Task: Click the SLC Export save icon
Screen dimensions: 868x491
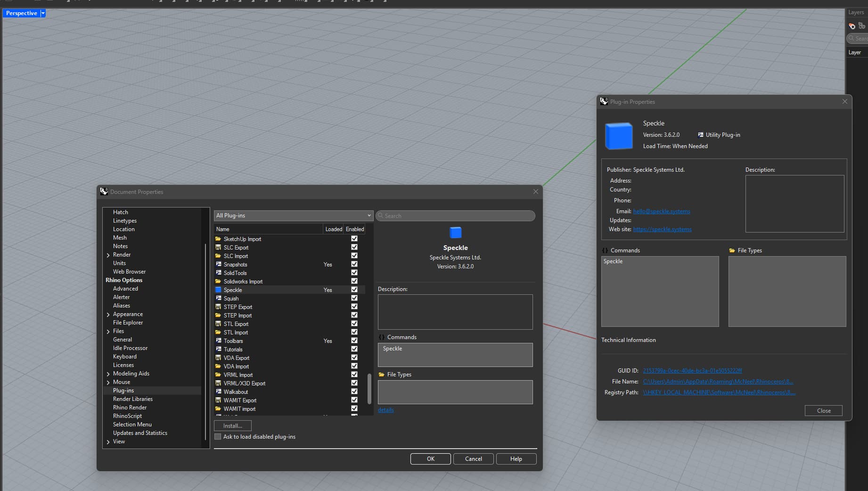Action: click(218, 247)
